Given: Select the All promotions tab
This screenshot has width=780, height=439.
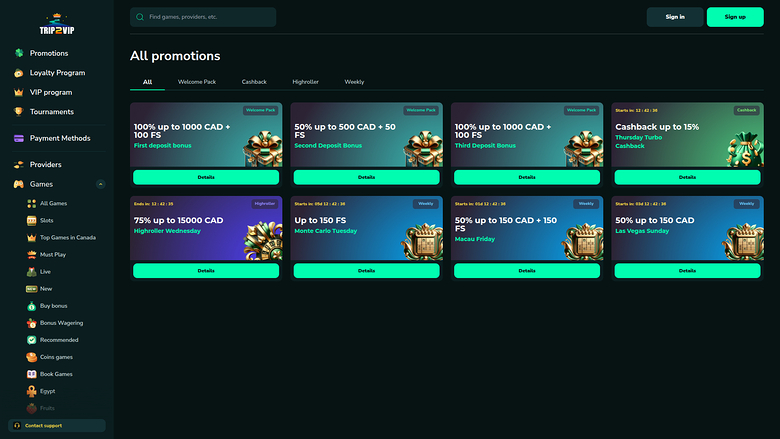Looking at the screenshot, I should [147, 82].
